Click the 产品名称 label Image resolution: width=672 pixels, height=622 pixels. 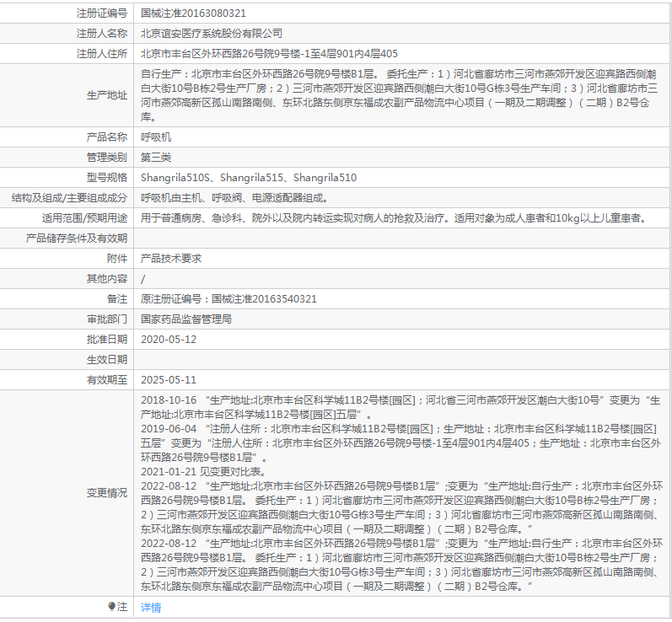[107, 137]
